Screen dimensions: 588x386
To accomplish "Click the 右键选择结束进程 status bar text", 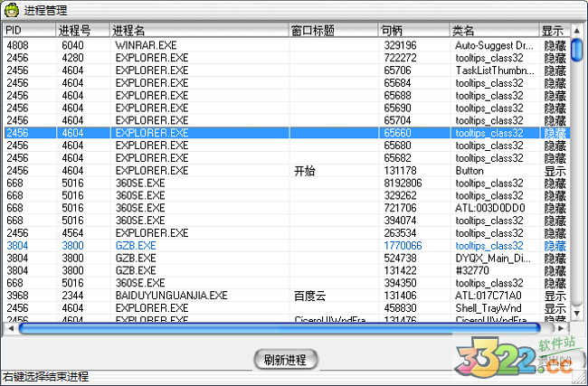I will coord(46,377).
